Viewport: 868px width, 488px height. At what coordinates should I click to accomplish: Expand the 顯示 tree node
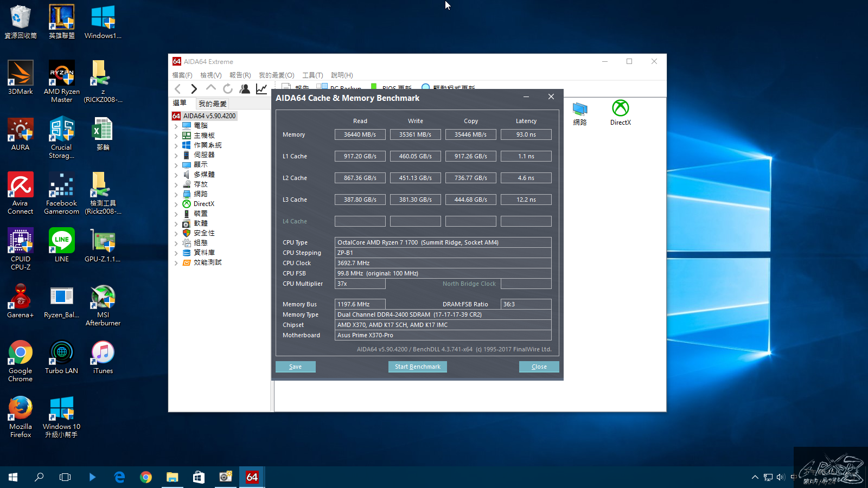176,165
